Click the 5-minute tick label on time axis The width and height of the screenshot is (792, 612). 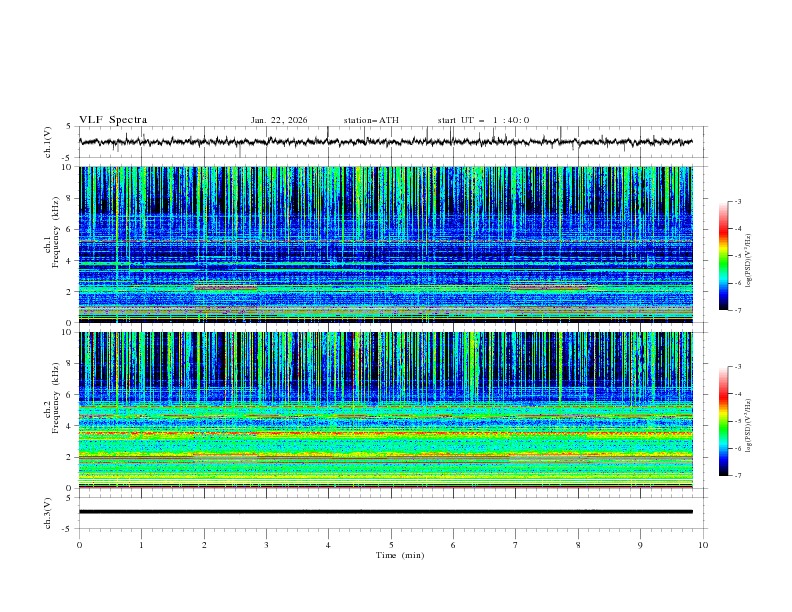[x=391, y=545]
